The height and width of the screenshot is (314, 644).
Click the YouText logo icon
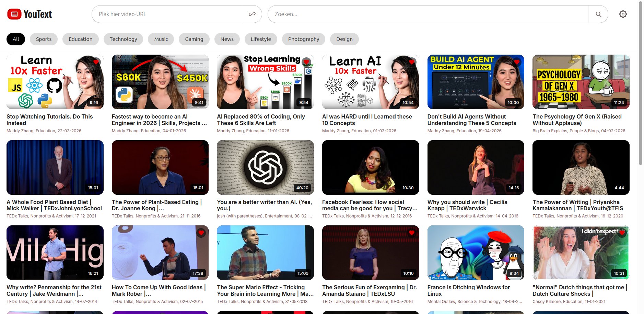tap(14, 14)
